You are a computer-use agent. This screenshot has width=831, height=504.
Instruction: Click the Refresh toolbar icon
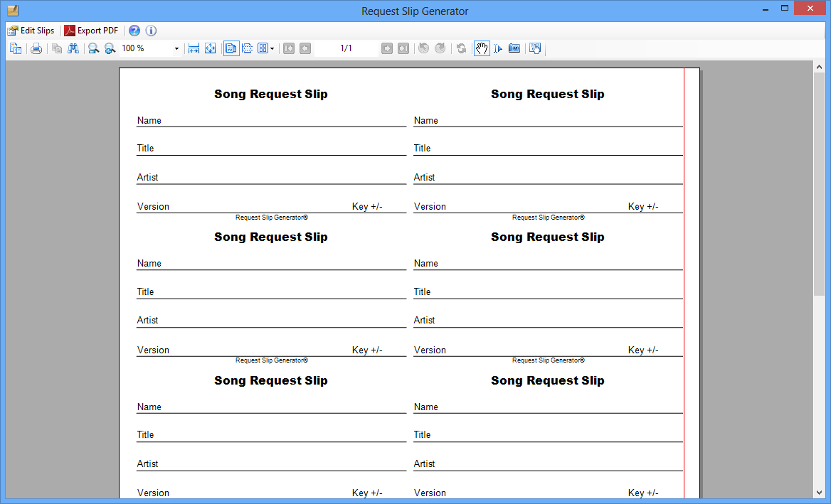[461, 48]
